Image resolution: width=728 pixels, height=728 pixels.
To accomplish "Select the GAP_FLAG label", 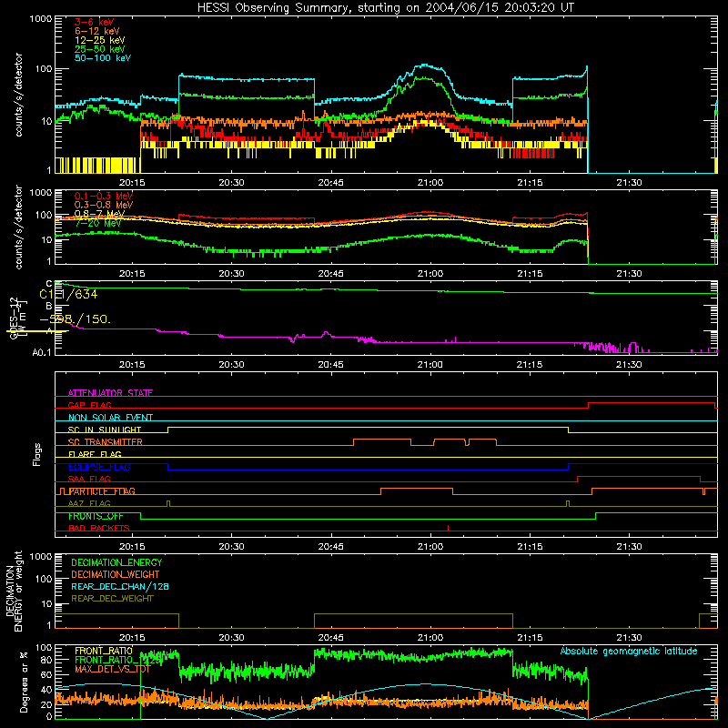I will (89, 405).
